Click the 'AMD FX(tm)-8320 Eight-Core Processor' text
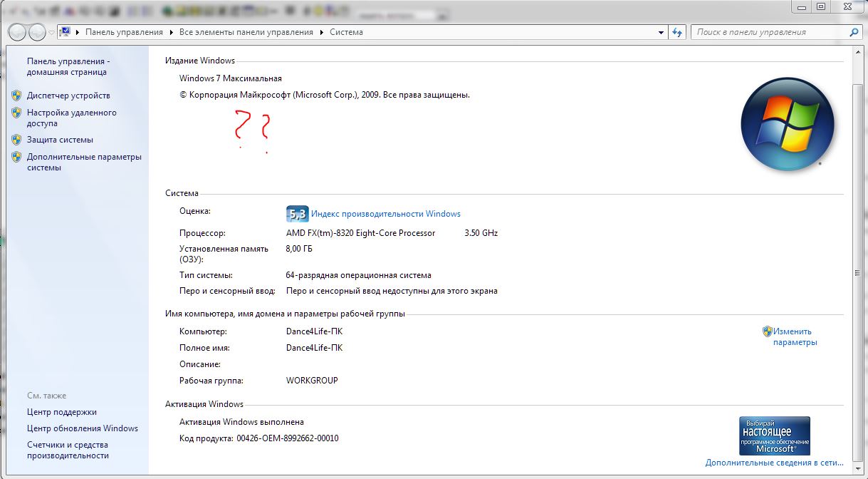Screen dimensions: 868x479 360,233
